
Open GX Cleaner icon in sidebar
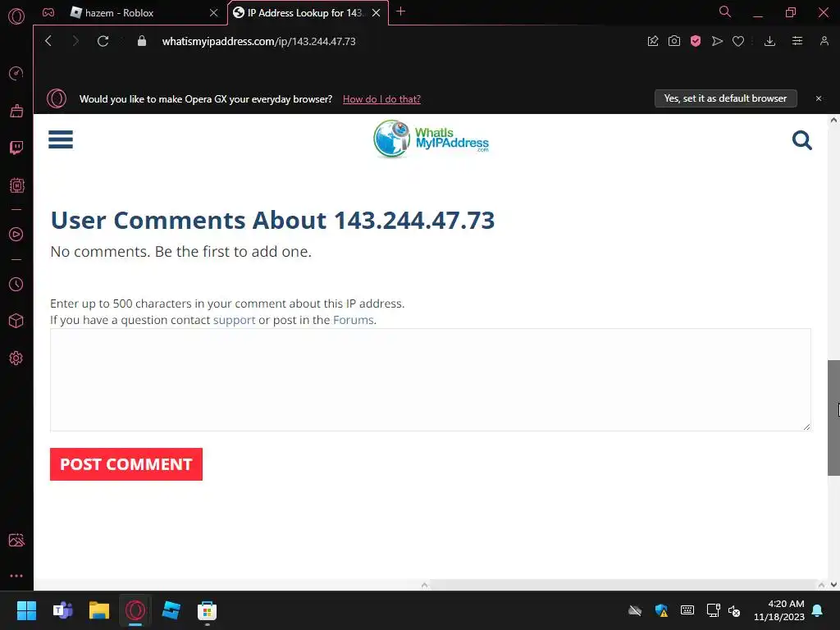pos(16,111)
